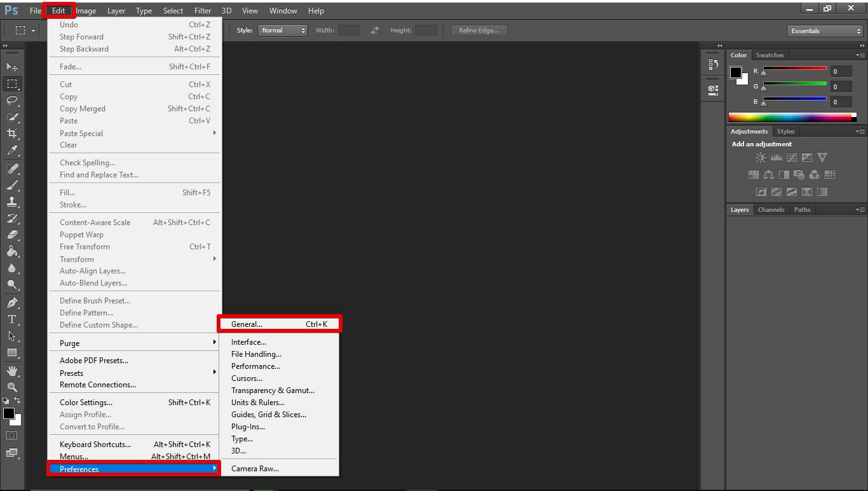Select the Horizontal Type tool
Viewport: 868px width, 491px height.
pyautogui.click(x=11, y=318)
